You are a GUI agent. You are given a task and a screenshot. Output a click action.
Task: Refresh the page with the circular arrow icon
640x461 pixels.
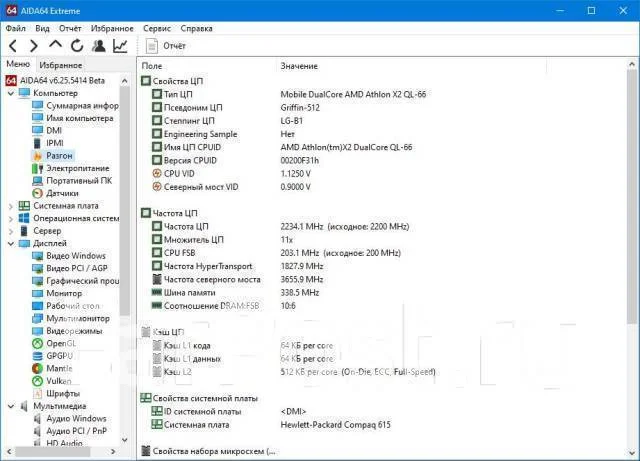coord(77,46)
